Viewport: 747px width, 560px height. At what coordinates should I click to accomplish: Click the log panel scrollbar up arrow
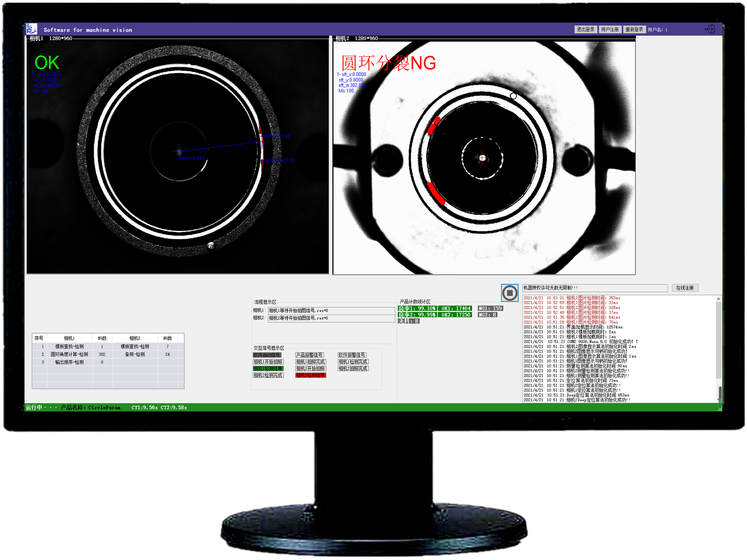[x=719, y=299]
